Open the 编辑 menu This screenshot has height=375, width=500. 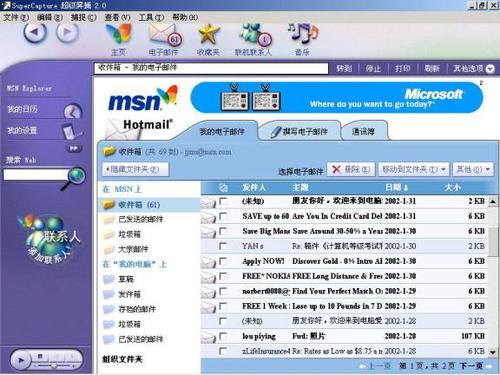click(50, 17)
